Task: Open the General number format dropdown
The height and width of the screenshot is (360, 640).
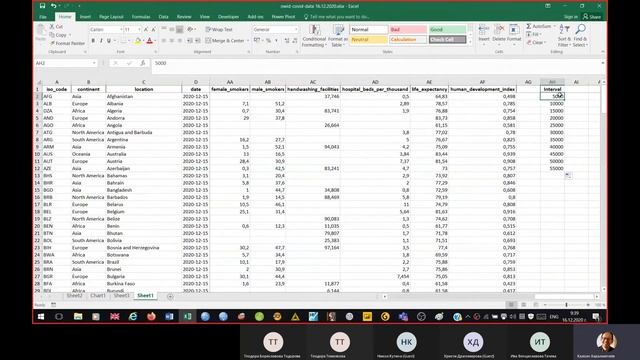Action: pos(296,30)
